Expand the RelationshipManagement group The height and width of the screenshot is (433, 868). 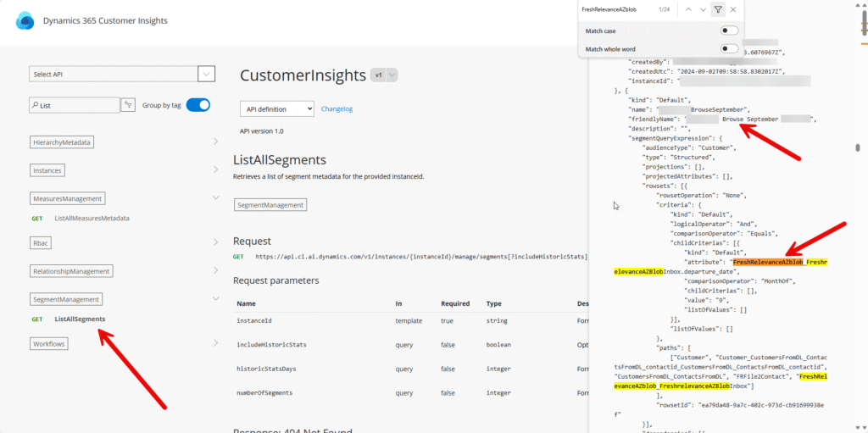tap(215, 271)
